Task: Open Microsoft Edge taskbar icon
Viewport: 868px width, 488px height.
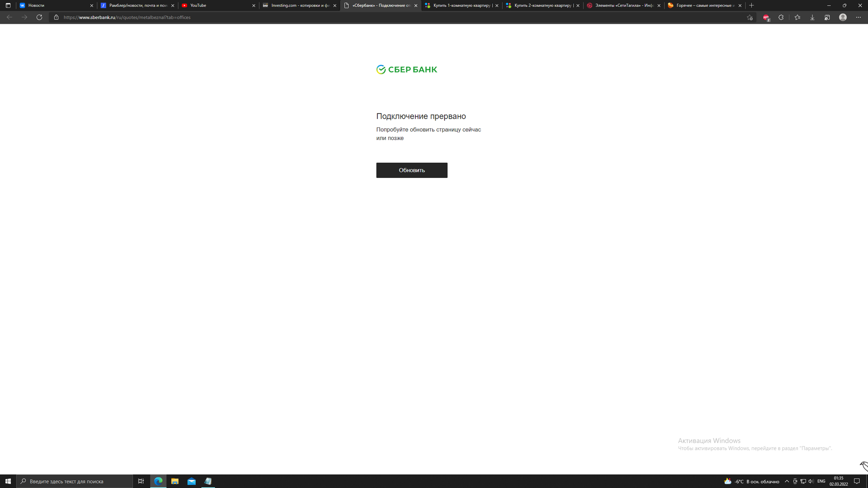Action: pos(158,481)
